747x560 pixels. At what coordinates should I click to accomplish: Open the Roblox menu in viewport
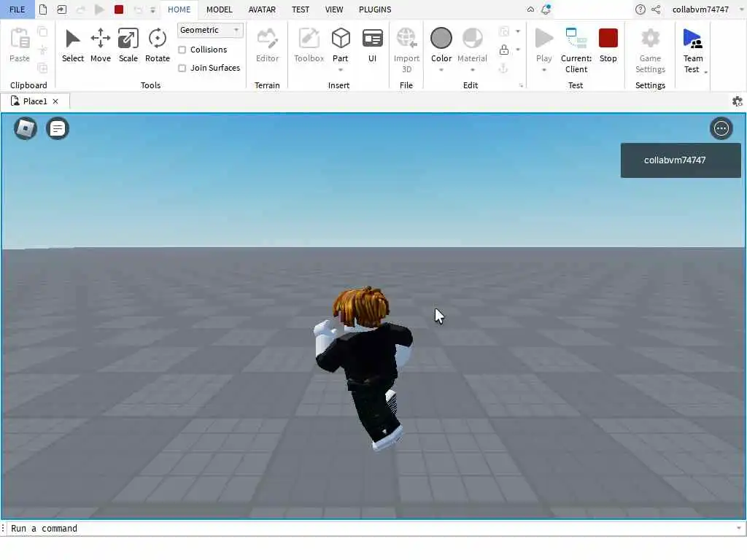click(x=26, y=128)
